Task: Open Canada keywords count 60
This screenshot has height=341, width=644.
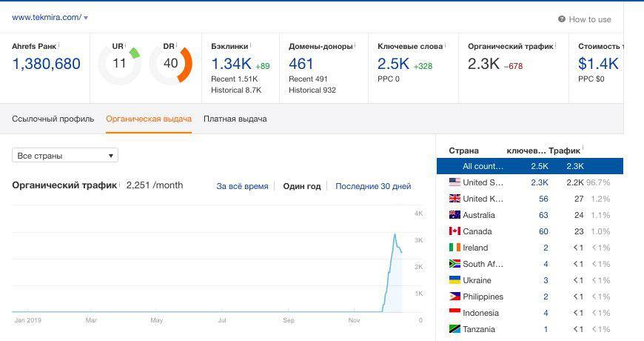Action: 543,231
